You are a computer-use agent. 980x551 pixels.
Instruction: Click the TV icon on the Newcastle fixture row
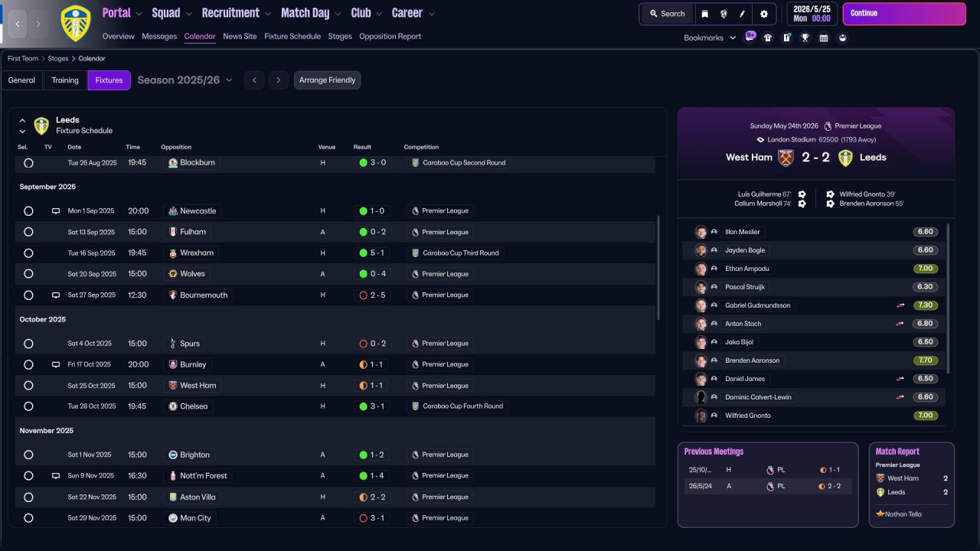[56, 210]
